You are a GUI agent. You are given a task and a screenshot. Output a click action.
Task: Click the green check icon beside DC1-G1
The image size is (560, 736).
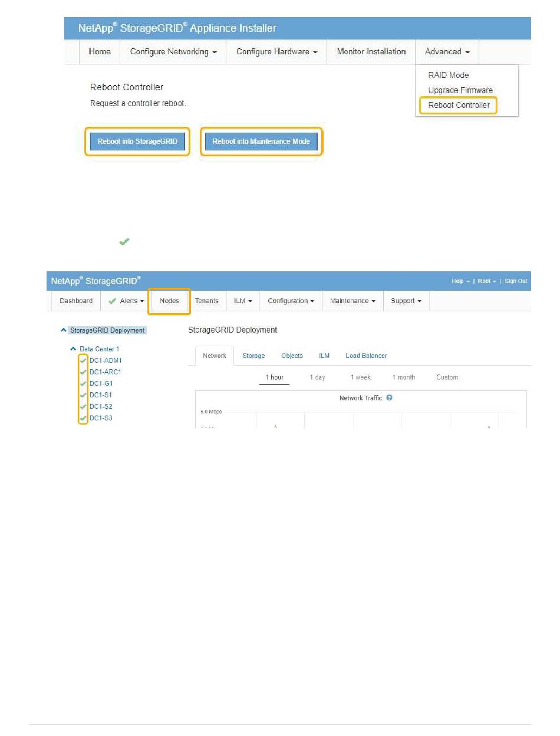[83, 383]
